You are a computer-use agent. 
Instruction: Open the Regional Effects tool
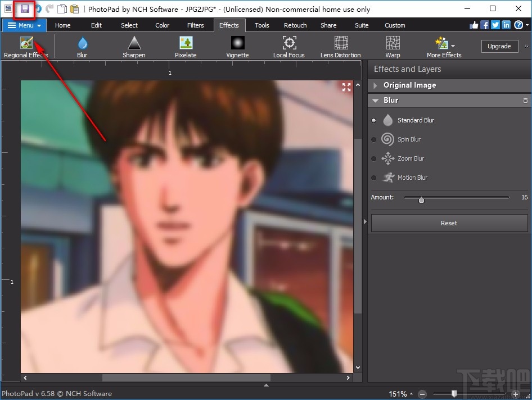[x=26, y=46]
